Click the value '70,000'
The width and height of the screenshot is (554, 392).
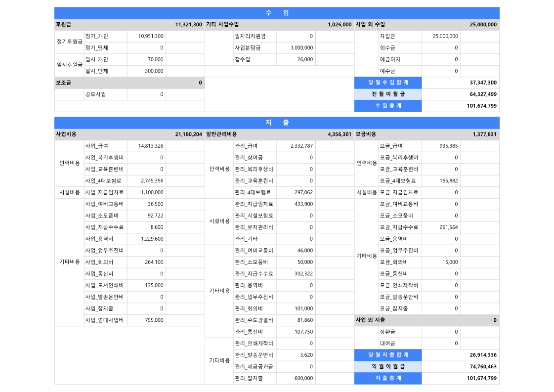pos(156,59)
